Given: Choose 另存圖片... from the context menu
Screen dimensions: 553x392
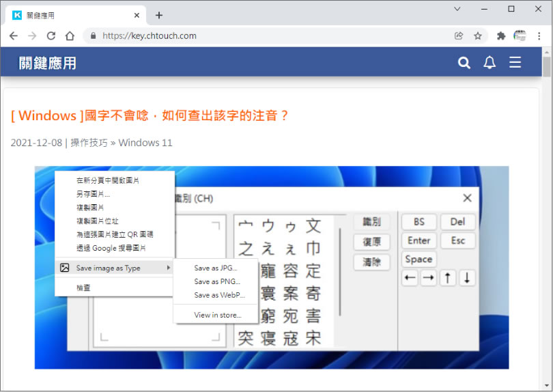Looking at the screenshot, I should [x=115, y=194].
